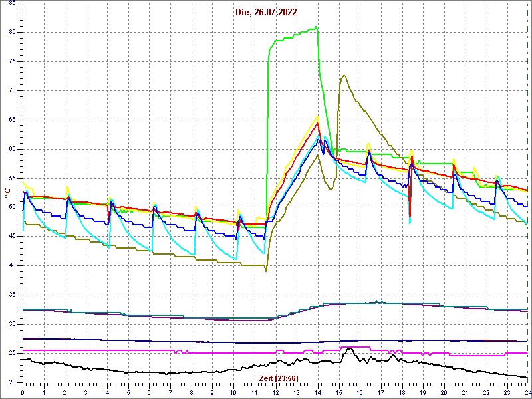
Task: Select the 75 value on the temperature axis
Action: [x=12, y=61]
